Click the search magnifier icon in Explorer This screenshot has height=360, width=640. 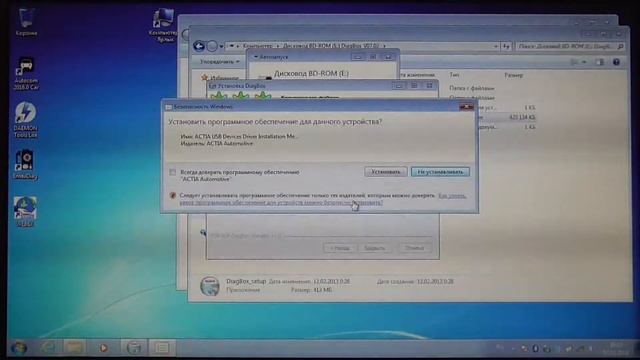click(x=620, y=47)
